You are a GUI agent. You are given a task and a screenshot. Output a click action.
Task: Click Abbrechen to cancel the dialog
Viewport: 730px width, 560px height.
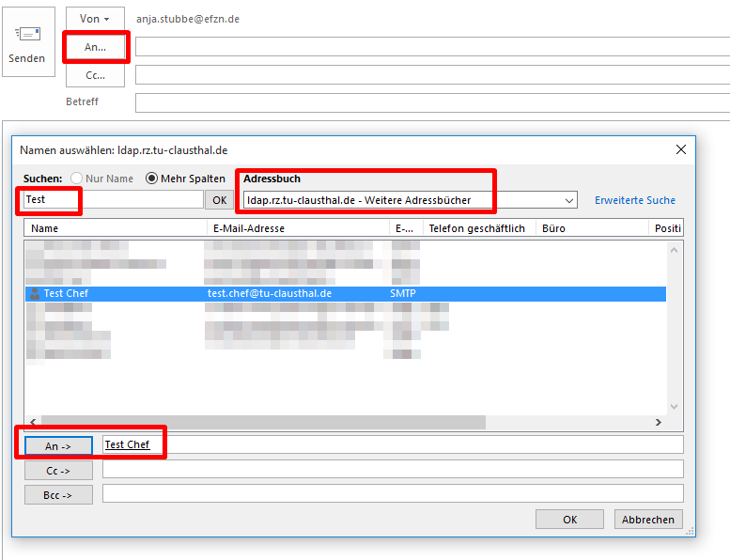pyautogui.click(x=647, y=520)
